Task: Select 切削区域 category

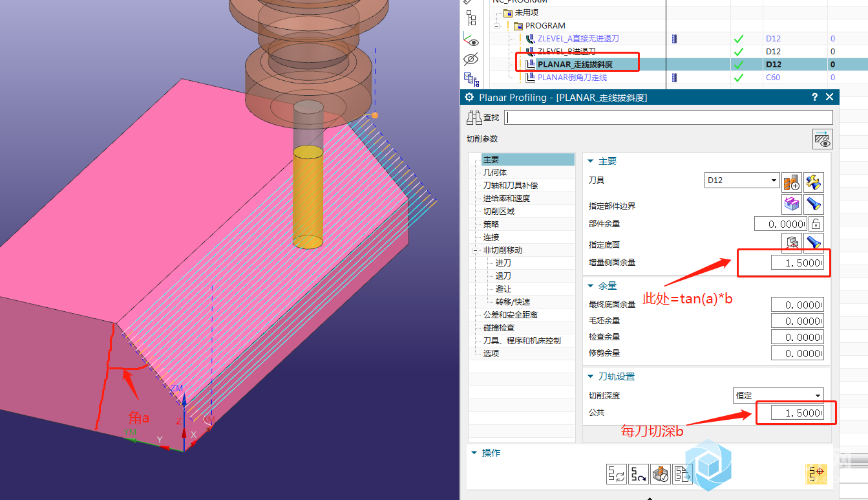Action: tap(499, 212)
